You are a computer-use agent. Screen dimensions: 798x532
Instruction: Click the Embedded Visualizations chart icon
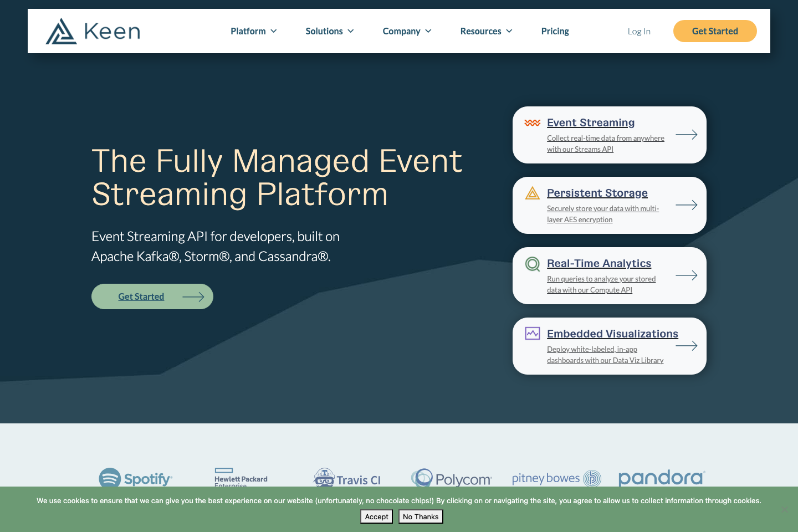pyautogui.click(x=532, y=333)
